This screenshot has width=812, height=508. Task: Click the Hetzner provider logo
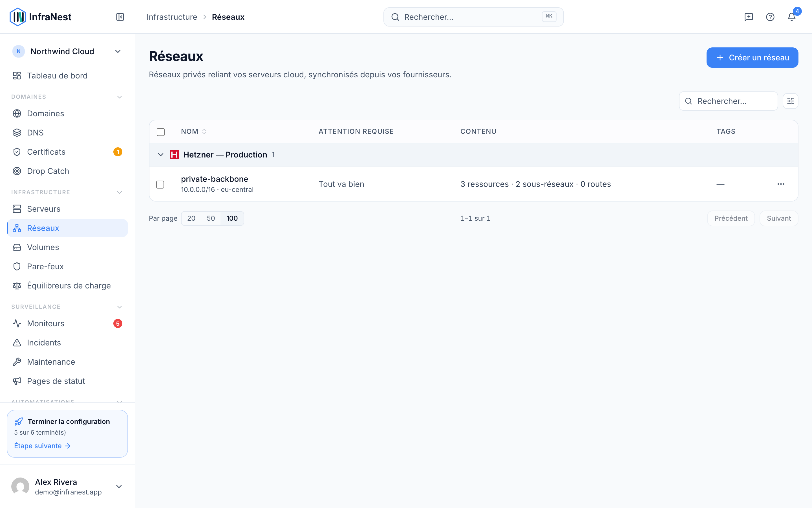(x=174, y=155)
